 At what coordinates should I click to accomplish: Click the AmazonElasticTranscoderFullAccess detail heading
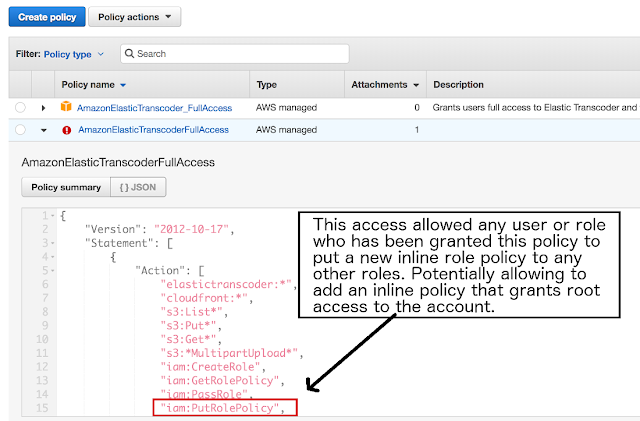pyautogui.click(x=118, y=163)
